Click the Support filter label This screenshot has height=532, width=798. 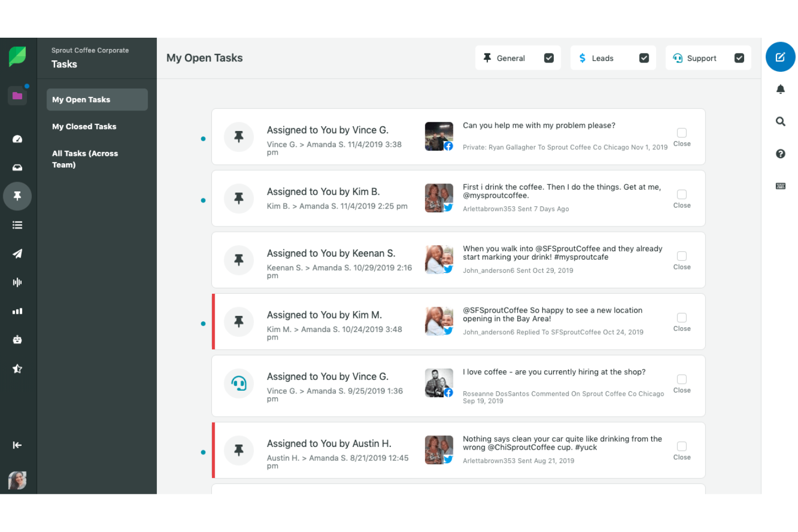pos(701,58)
